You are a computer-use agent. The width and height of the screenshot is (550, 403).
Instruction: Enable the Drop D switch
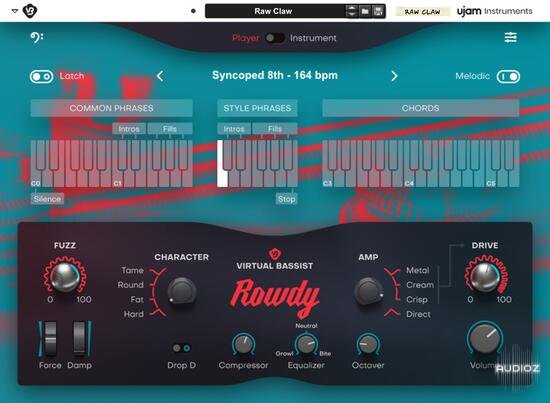[182, 348]
